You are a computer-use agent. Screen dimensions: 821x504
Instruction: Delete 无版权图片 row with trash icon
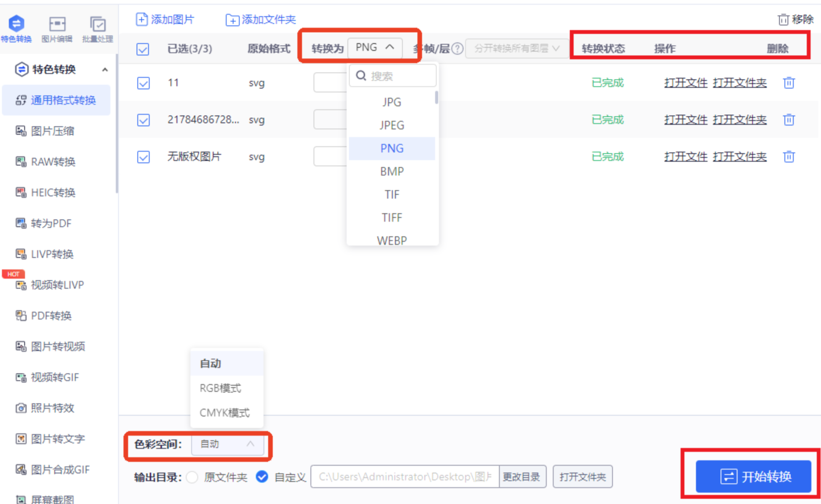789,157
